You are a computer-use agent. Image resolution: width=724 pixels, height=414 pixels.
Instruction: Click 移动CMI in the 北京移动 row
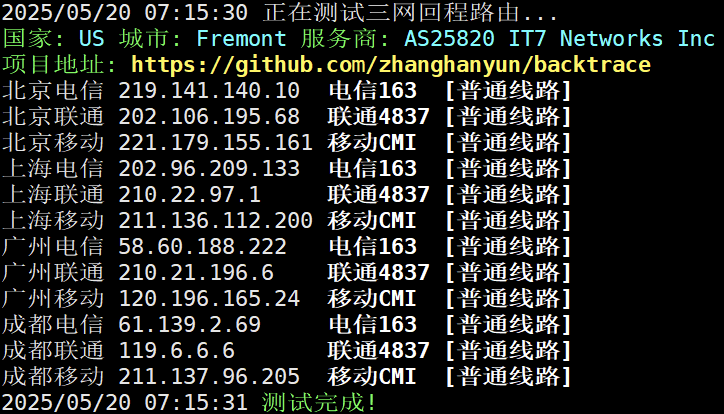coord(372,143)
